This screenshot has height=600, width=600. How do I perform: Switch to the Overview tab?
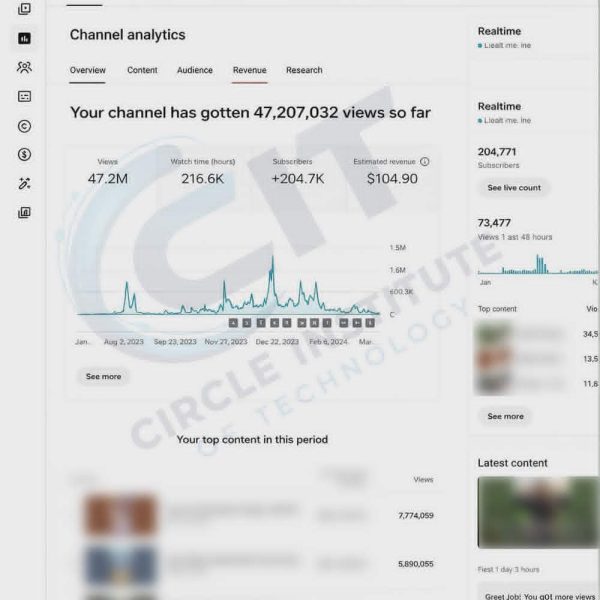click(88, 70)
